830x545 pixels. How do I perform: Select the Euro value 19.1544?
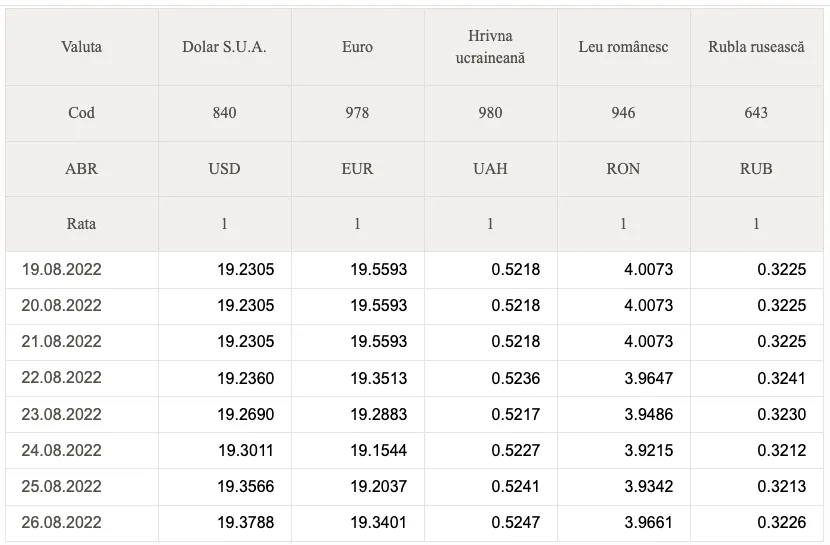(x=378, y=450)
